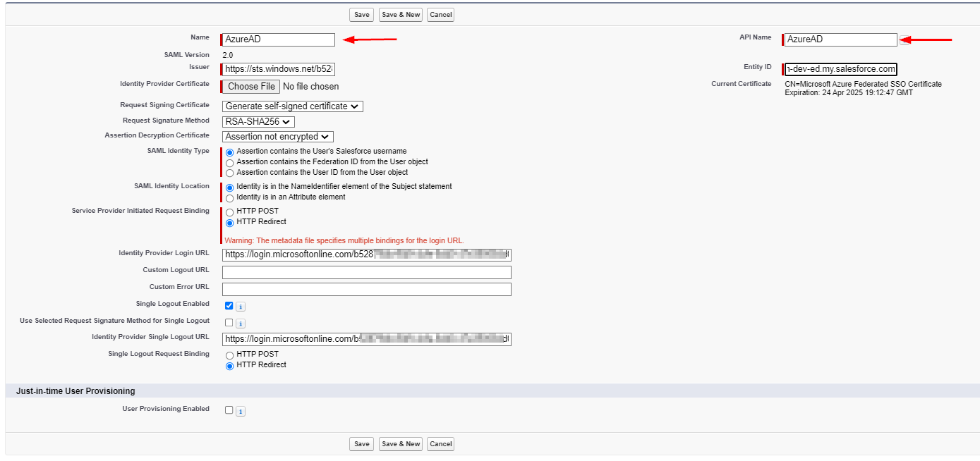Viewport: 980px width, 461px height.
Task: Select 'Assertion contains the Federation ID' option
Action: point(229,163)
